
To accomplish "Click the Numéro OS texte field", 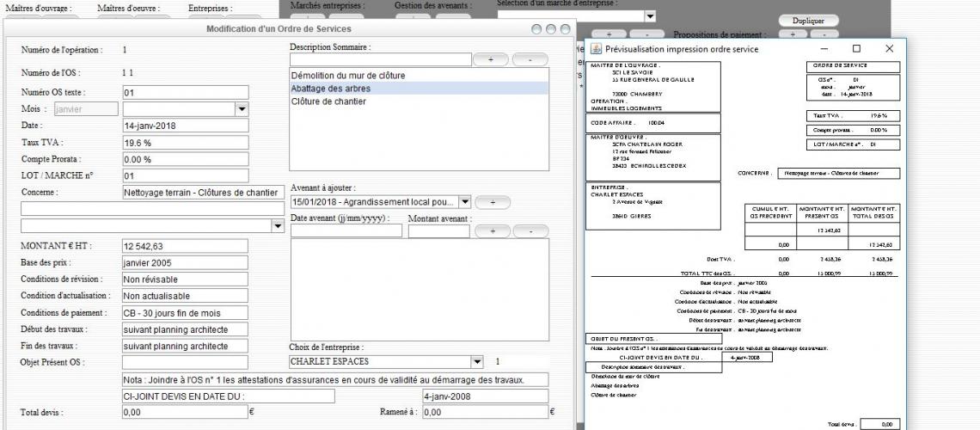I will pos(185,93).
